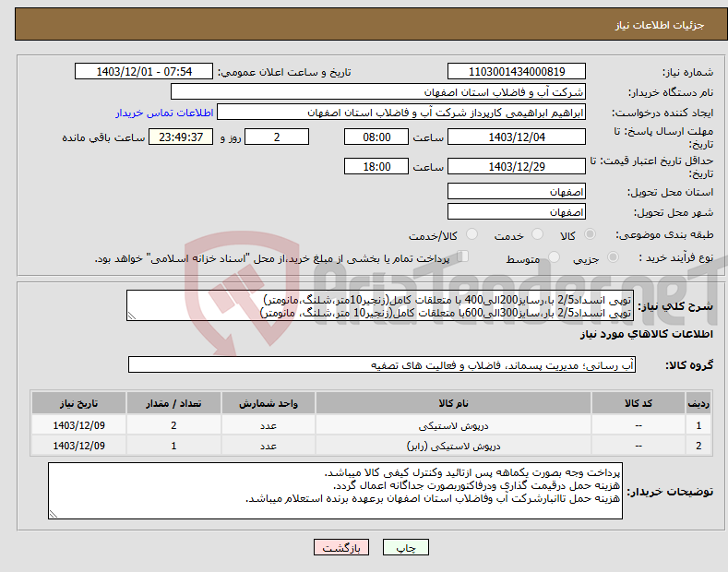Select the متوسط purchase type radio

pyautogui.click(x=554, y=257)
